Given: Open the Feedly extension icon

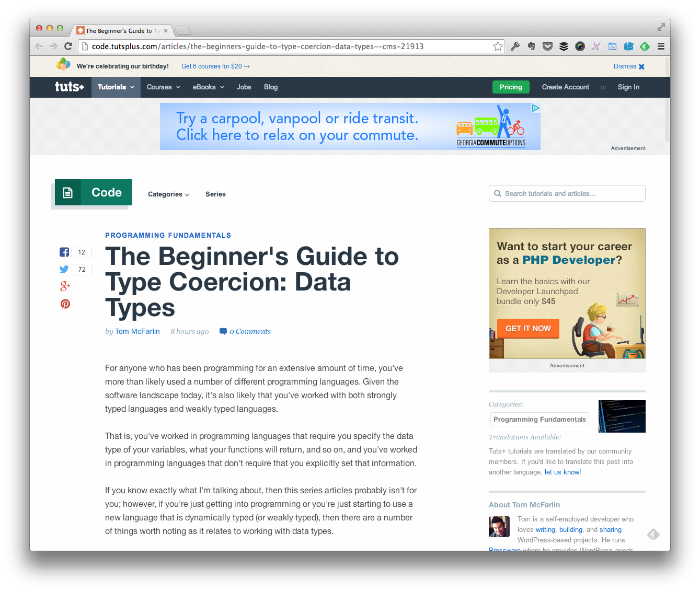Looking at the screenshot, I should [645, 46].
